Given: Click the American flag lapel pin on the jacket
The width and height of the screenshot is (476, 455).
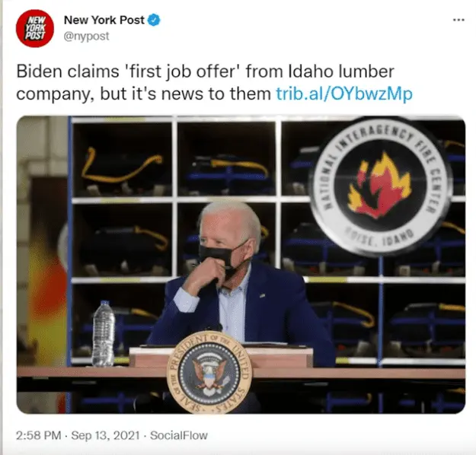Looking at the screenshot, I should (x=262, y=295).
